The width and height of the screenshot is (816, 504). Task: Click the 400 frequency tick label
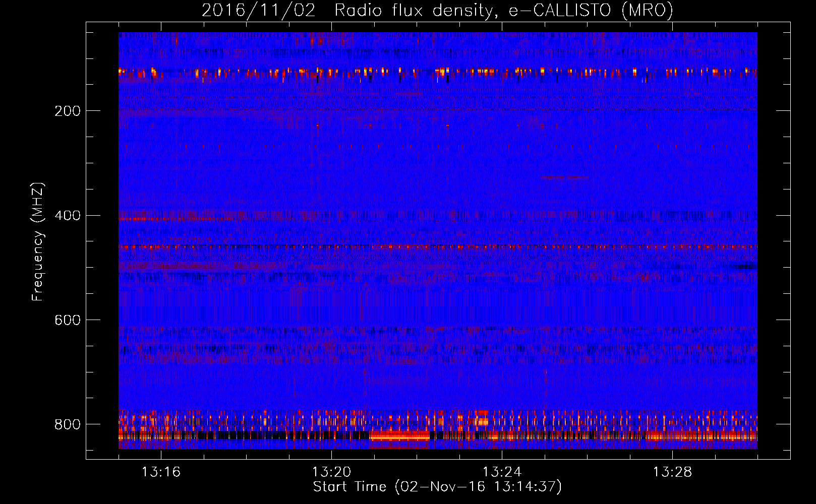click(68, 215)
